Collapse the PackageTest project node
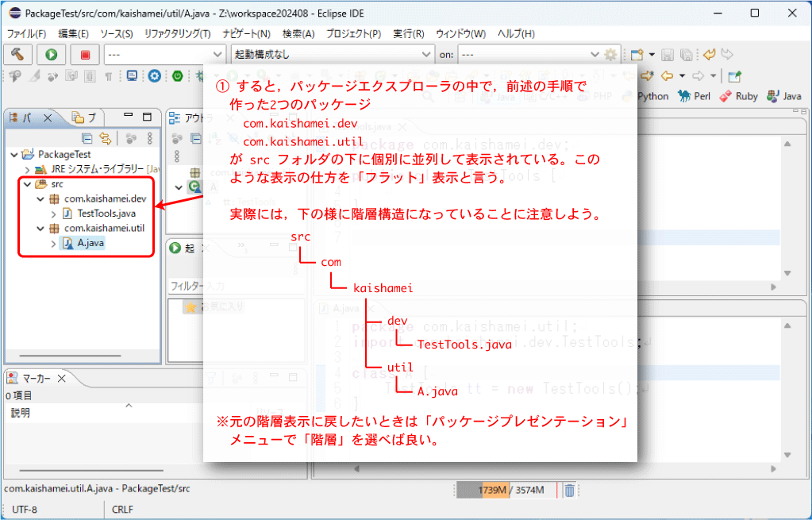The image size is (812, 520). coord(14,154)
